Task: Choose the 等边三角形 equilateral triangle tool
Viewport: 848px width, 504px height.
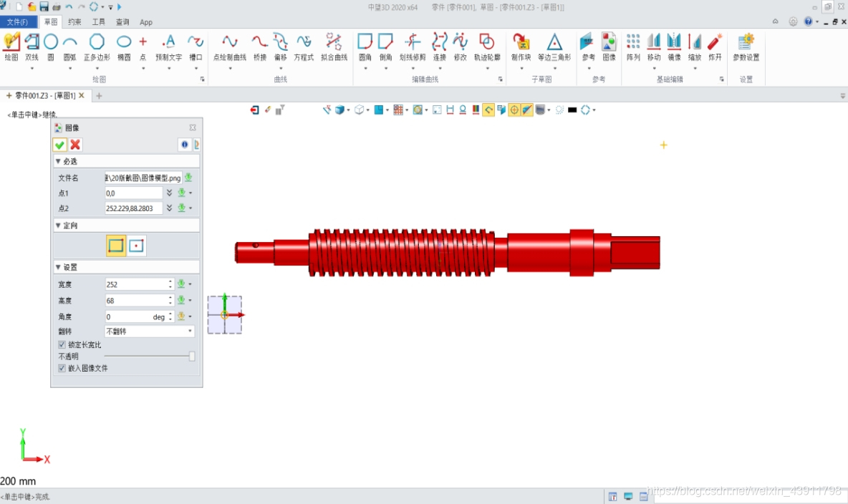Action: tap(554, 47)
